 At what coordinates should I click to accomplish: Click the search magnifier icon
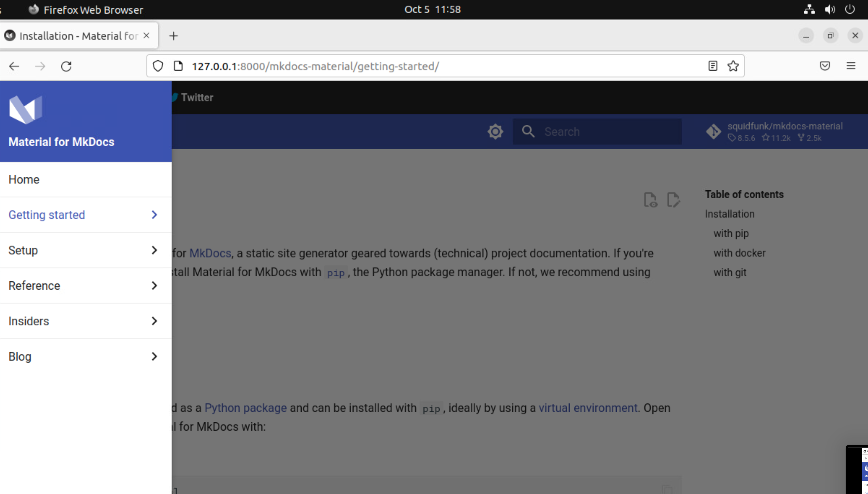(x=528, y=132)
